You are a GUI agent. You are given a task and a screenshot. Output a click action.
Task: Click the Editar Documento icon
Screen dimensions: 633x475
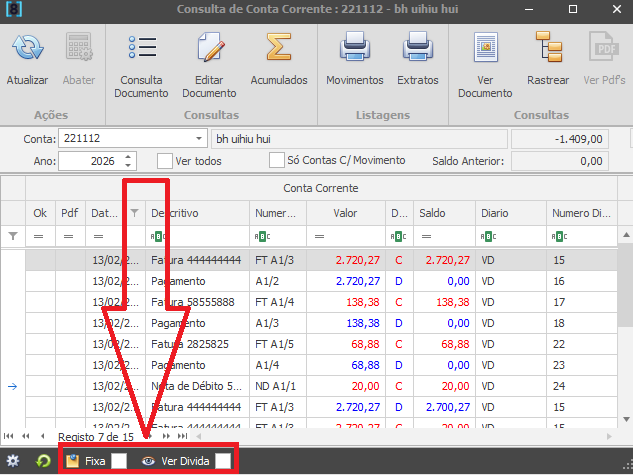pyautogui.click(x=209, y=48)
